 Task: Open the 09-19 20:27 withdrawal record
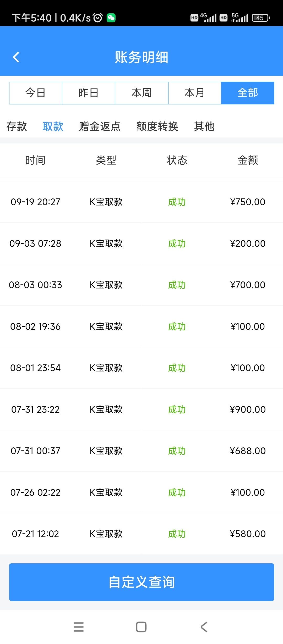pyautogui.click(x=141, y=202)
